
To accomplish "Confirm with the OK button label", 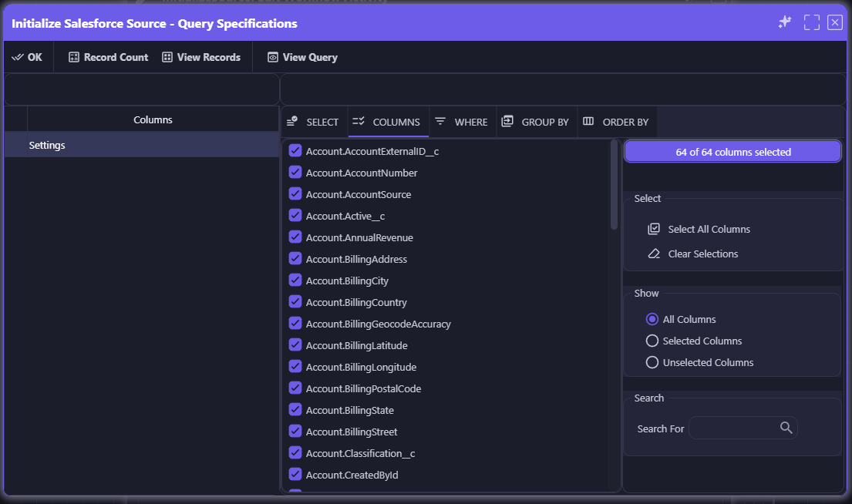I will click(x=35, y=57).
